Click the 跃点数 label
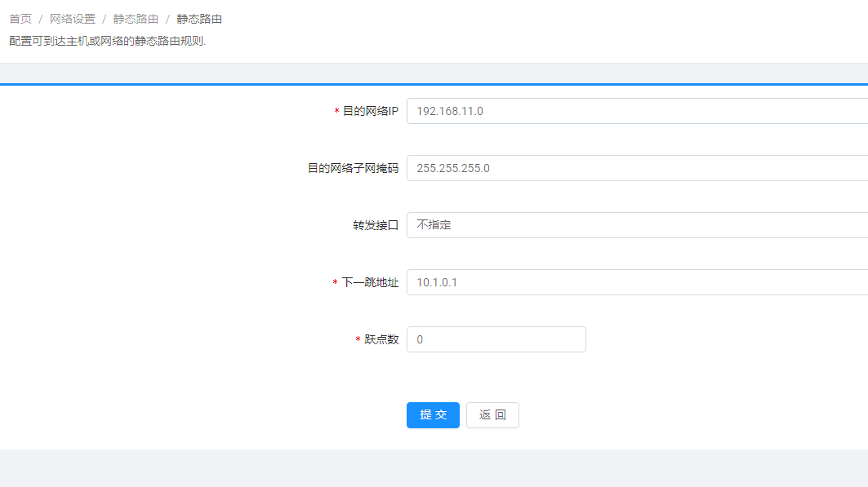 coord(381,339)
